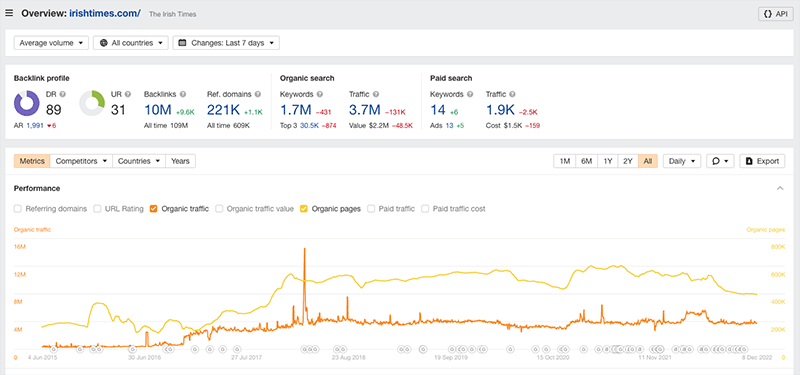Enable the Paid traffic checkbox
This screenshot has width=800, height=375.
point(371,209)
